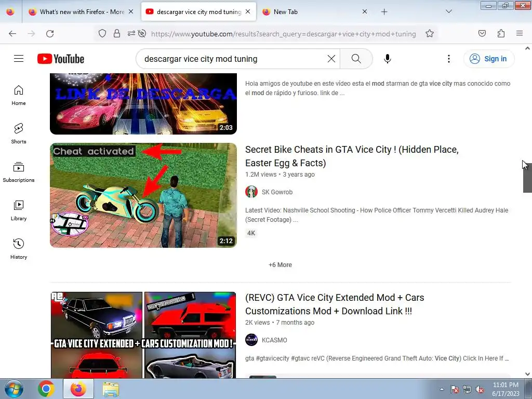Open Subscriptions in the sidebar
The image size is (532, 399).
click(x=19, y=172)
